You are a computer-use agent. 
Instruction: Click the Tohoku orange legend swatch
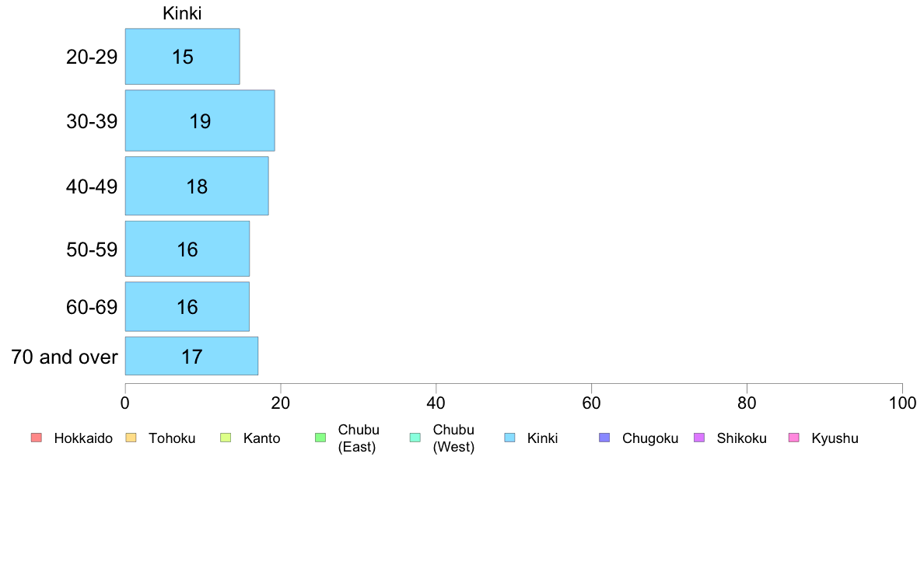click(131, 438)
